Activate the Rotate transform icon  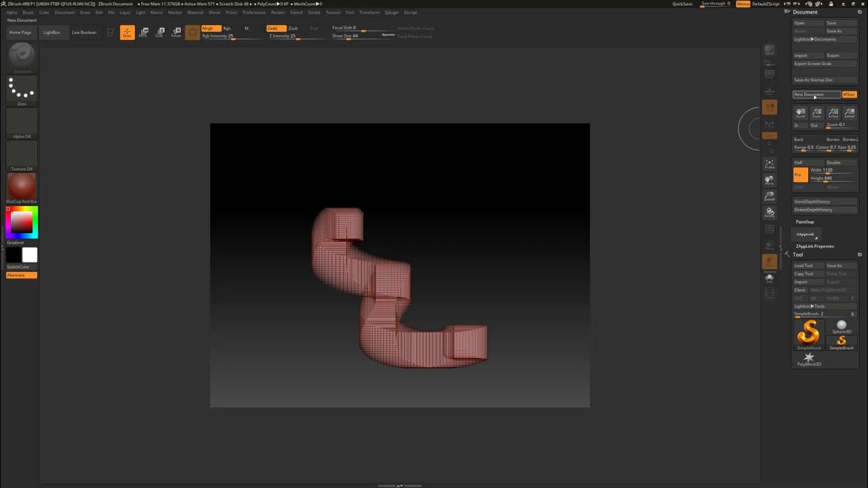176,33
